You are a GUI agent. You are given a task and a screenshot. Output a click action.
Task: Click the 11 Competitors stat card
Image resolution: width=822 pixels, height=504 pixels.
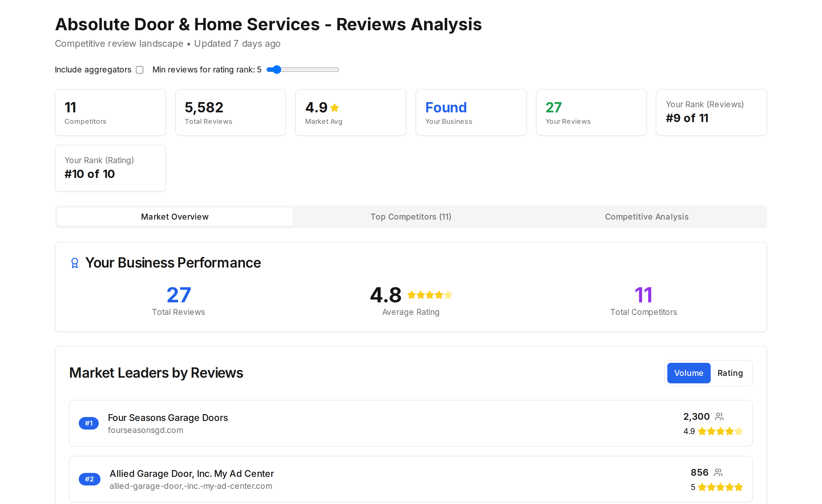tap(110, 112)
